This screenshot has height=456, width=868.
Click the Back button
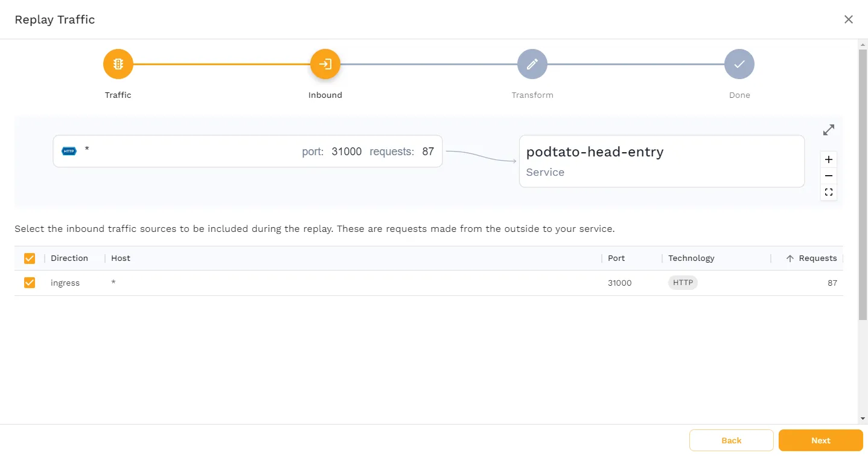click(x=731, y=440)
